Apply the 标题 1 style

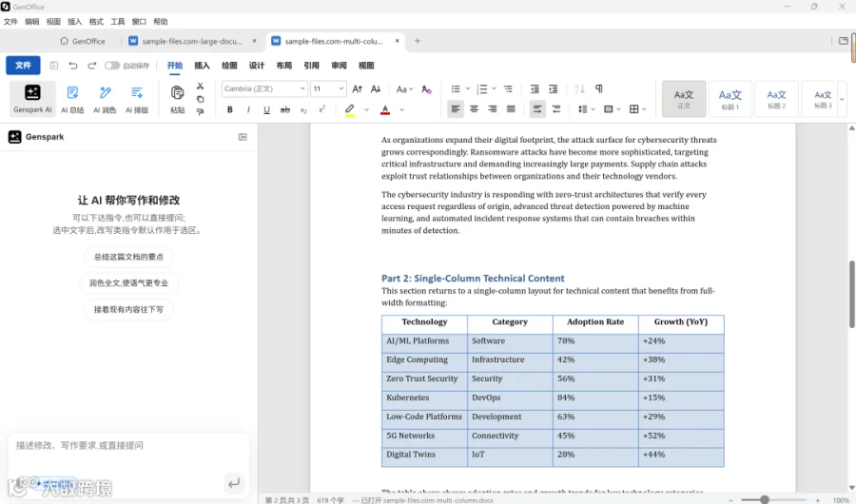(x=730, y=99)
